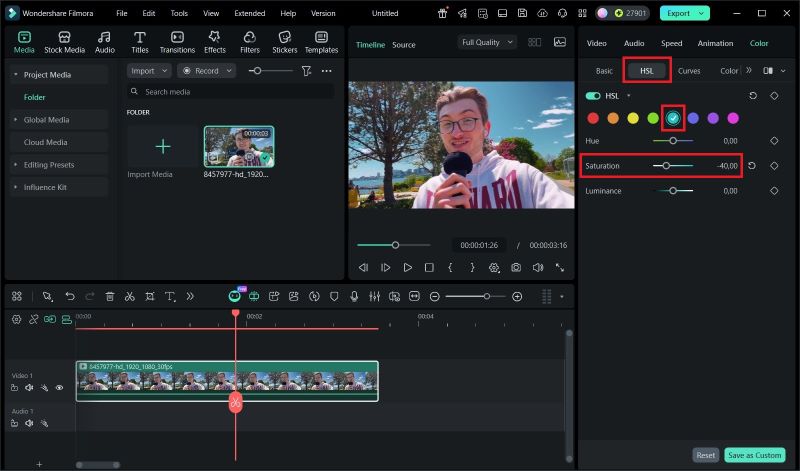Click Save as Custom button
The image size is (800, 471).
(x=755, y=455)
